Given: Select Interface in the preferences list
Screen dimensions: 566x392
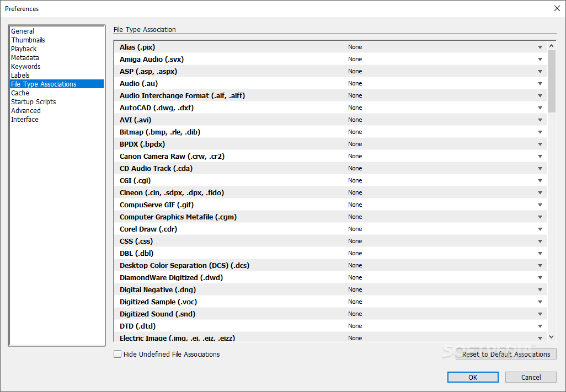Looking at the screenshot, I should [x=24, y=120].
